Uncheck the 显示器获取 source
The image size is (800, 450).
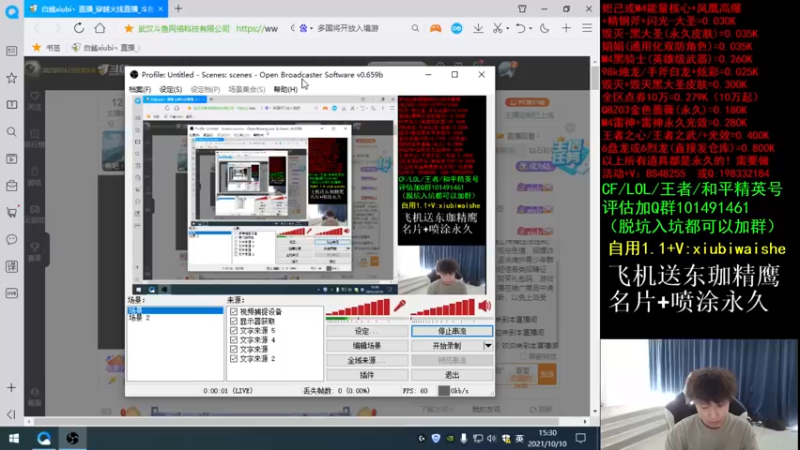[x=234, y=321]
